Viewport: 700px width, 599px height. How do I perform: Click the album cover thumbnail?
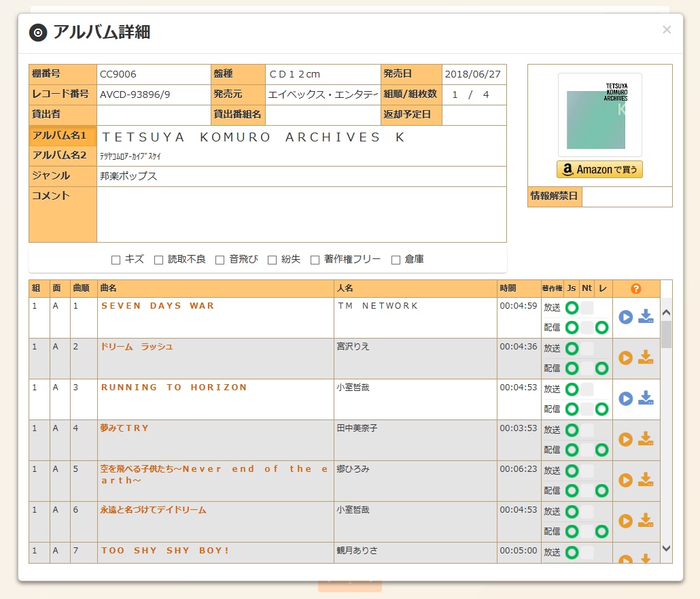(x=600, y=115)
